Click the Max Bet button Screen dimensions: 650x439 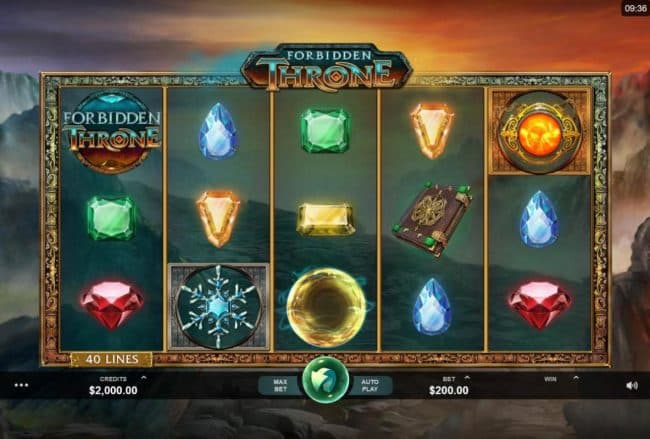280,386
